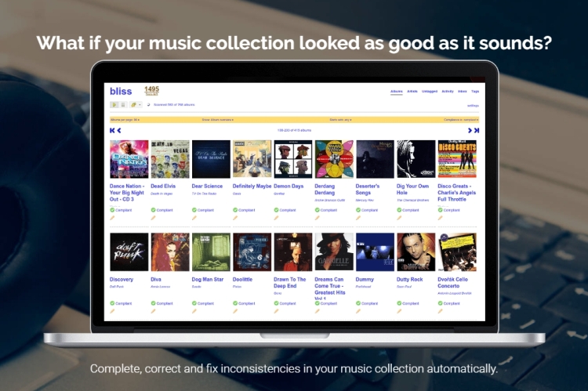Viewport: 588px width, 391px height.
Task: Click the stop scan icon
Action: pos(123,105)
